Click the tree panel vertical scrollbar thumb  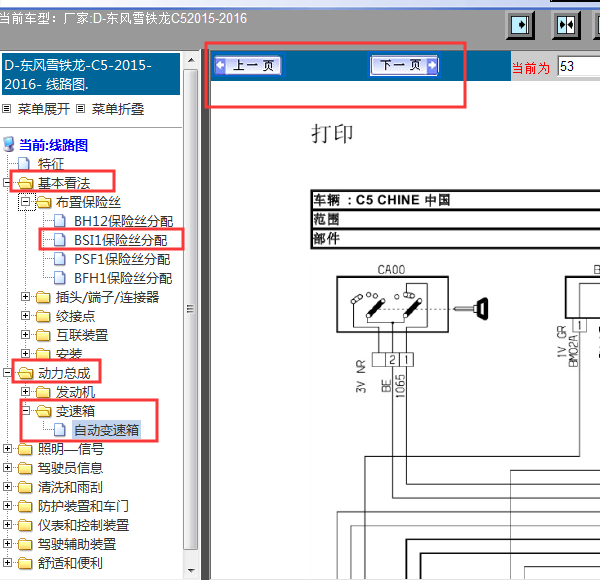tap(191, 309)
